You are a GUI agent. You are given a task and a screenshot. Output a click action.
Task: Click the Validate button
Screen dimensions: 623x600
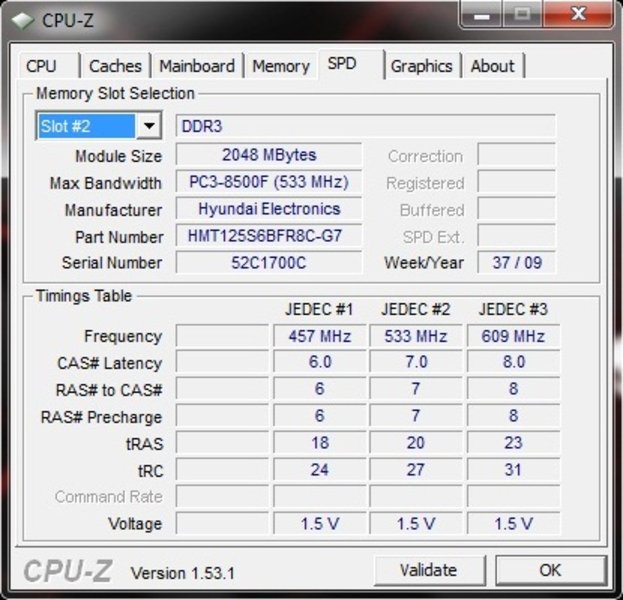(429, 570)
